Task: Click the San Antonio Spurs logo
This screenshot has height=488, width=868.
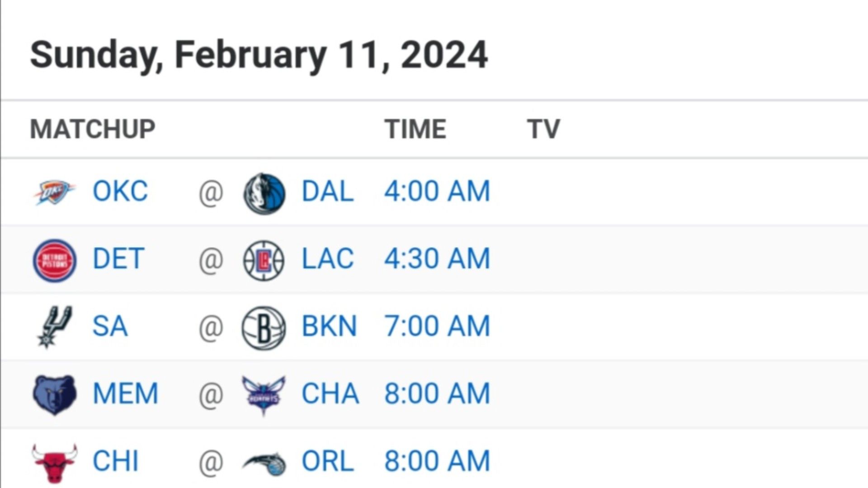Action: point(55,327)
